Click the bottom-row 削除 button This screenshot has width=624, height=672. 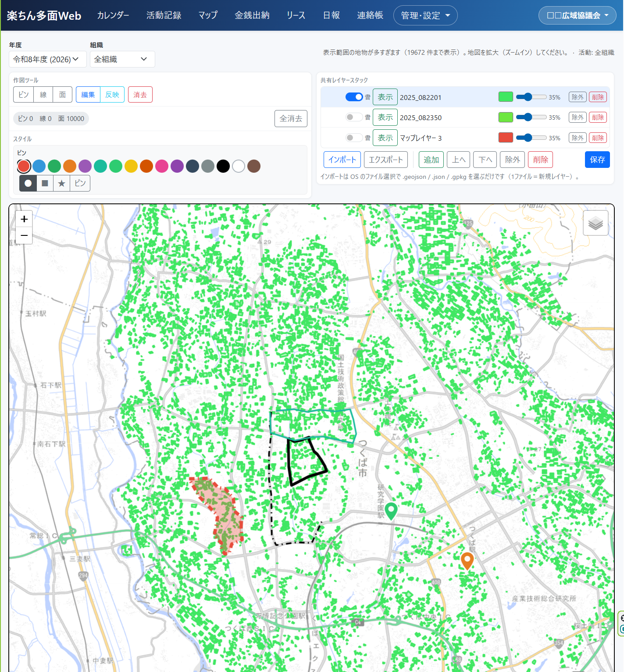540,160
